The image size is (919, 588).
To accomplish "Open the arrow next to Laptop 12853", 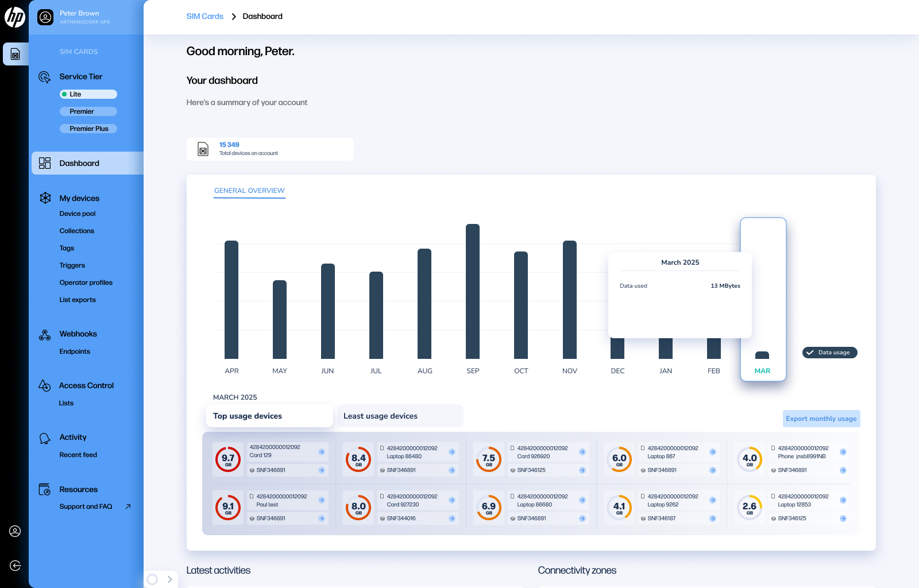I will coord(843,500).
